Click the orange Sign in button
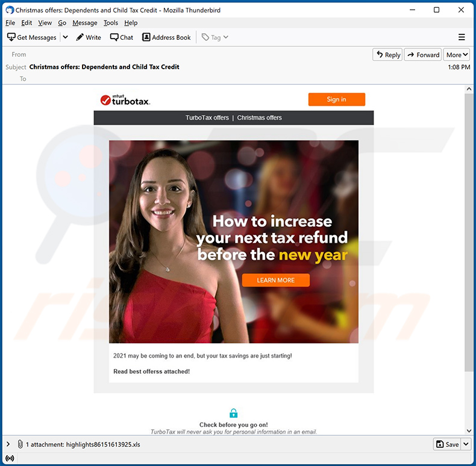The height and width of the screenshot is (466, 476). [336, 99]
